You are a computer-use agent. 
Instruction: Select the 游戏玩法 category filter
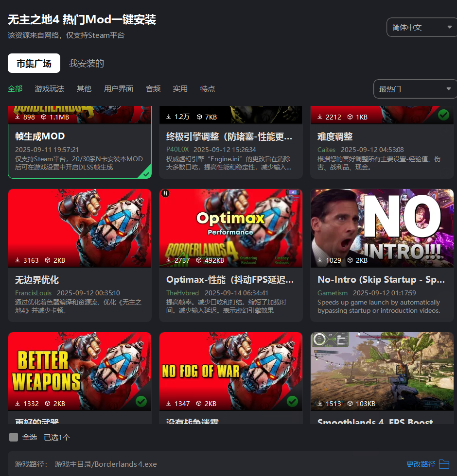[x=49, y=89]
